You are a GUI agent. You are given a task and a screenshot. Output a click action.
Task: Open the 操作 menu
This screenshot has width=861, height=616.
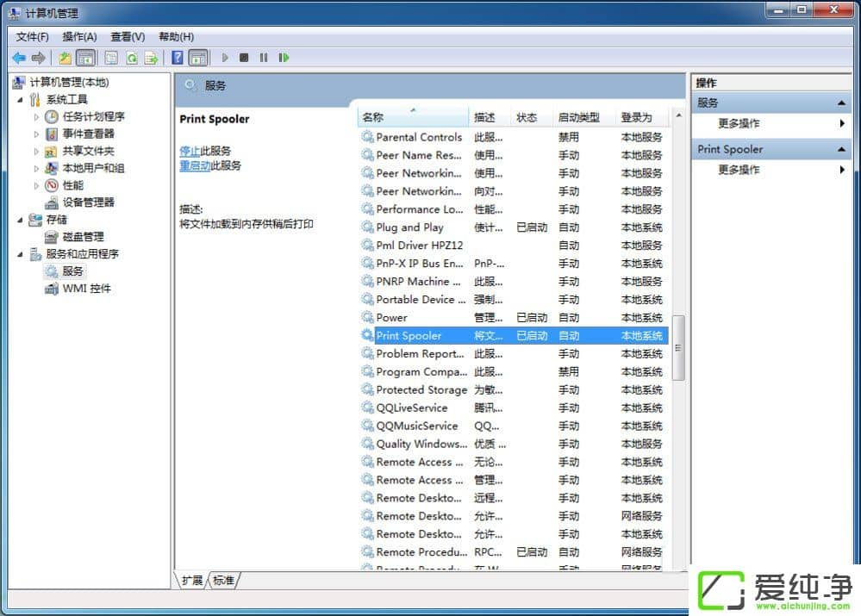[79, 36]
